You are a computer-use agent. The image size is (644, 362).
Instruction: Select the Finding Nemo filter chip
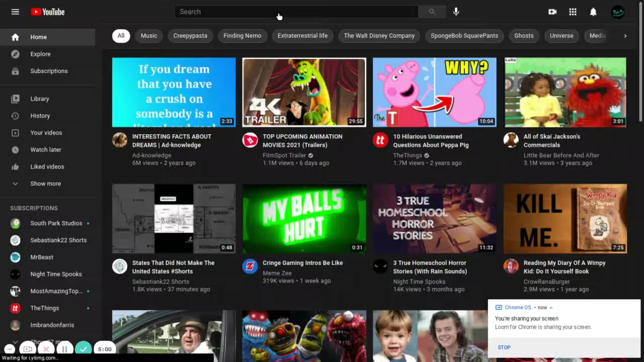point(243,36)
